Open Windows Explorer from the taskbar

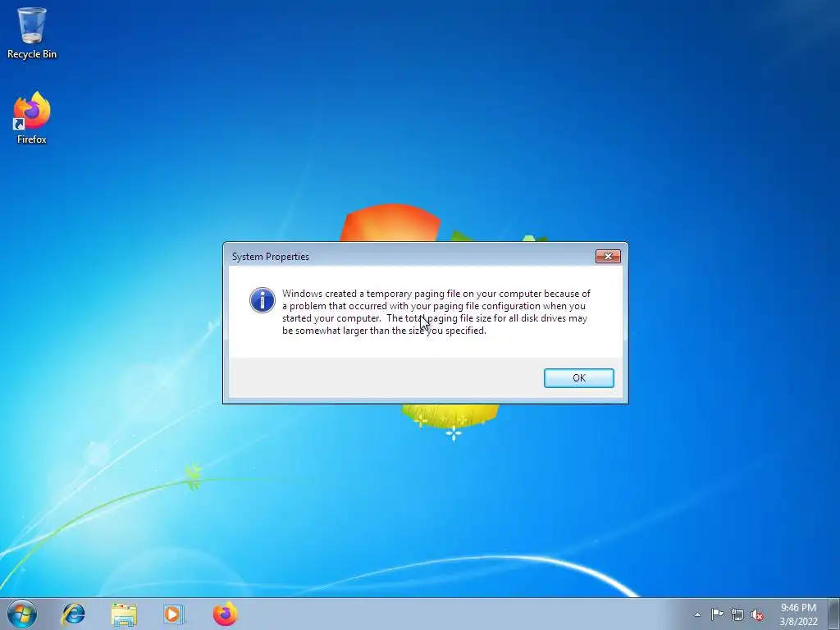click(124, 614)
